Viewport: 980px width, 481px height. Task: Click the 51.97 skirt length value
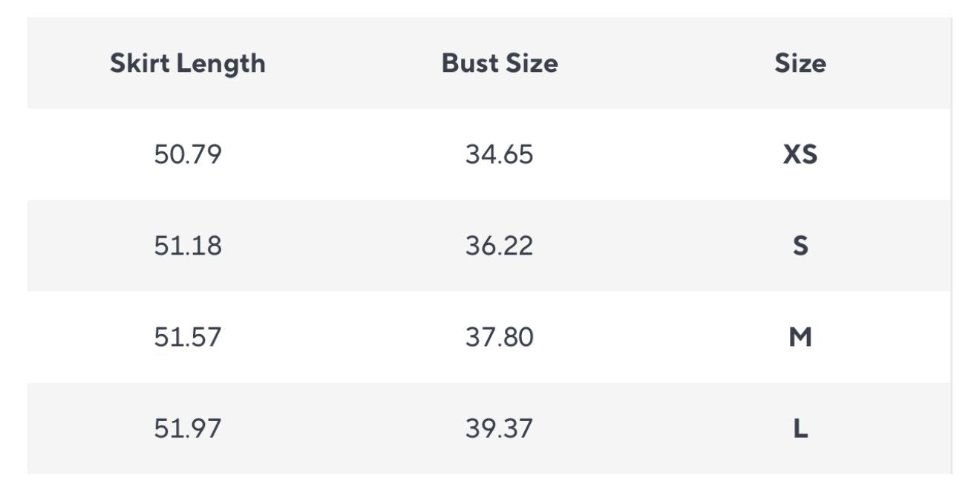click(x=187, y=429)
